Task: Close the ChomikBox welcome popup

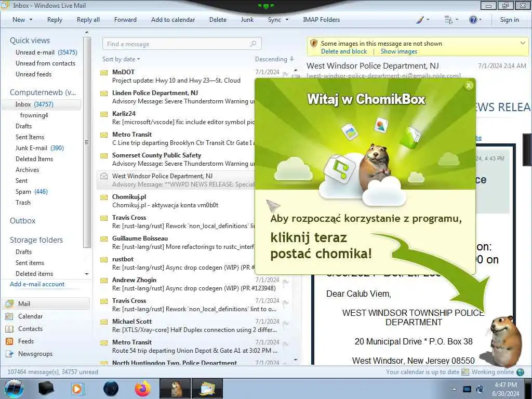Action: point(469,86)
